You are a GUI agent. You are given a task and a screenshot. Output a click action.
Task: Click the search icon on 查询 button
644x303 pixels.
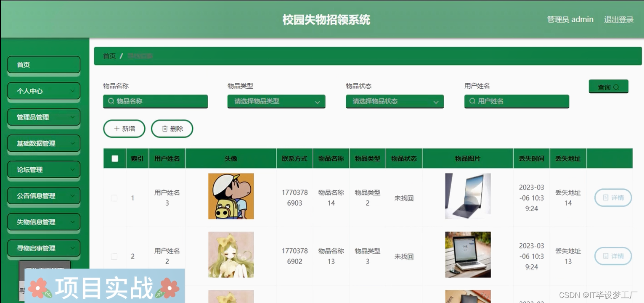pyautogui.click(x=616, y=87)
